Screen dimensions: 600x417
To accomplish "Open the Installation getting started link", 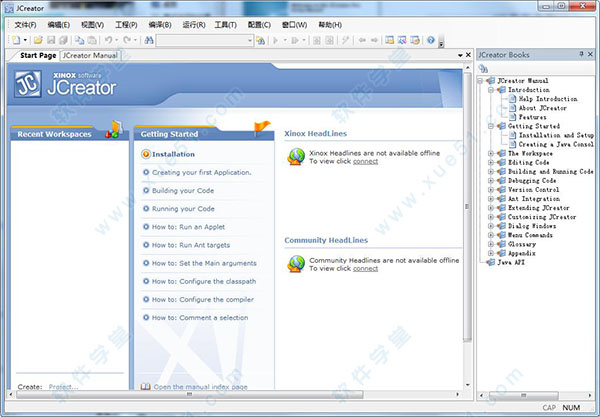I will click(x=173, y=154).
